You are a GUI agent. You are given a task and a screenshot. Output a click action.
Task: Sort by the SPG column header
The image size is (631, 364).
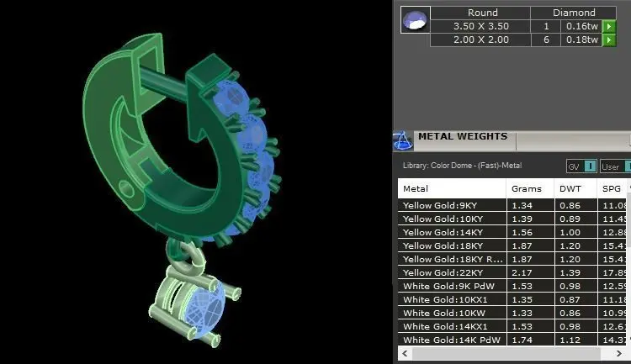[612, 188]
